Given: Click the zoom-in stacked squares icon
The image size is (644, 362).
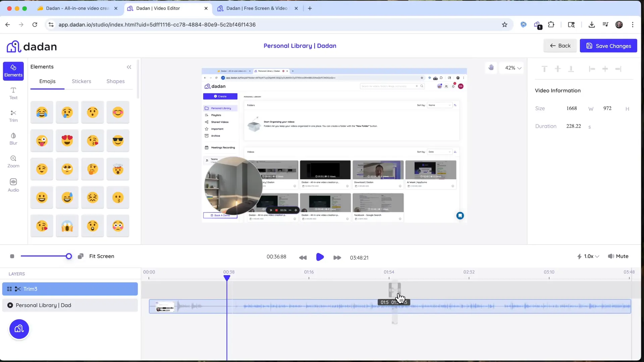Looking at the screenshot, I should 80,256.
